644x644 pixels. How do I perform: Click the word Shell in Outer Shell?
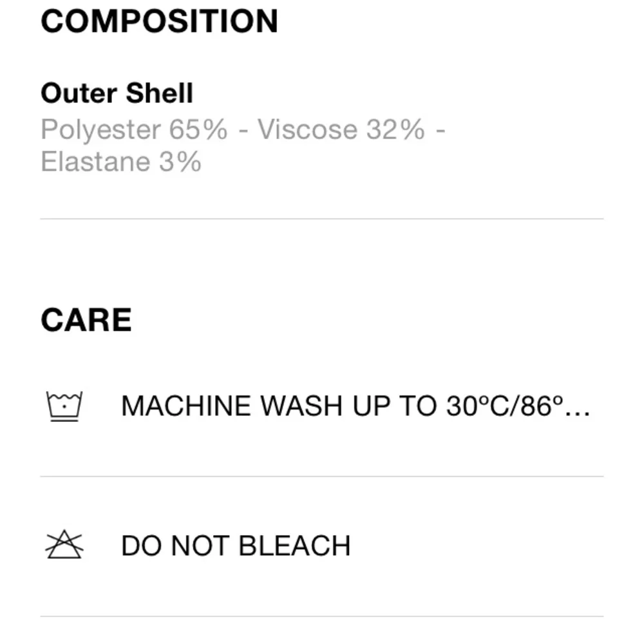[159, 93]
